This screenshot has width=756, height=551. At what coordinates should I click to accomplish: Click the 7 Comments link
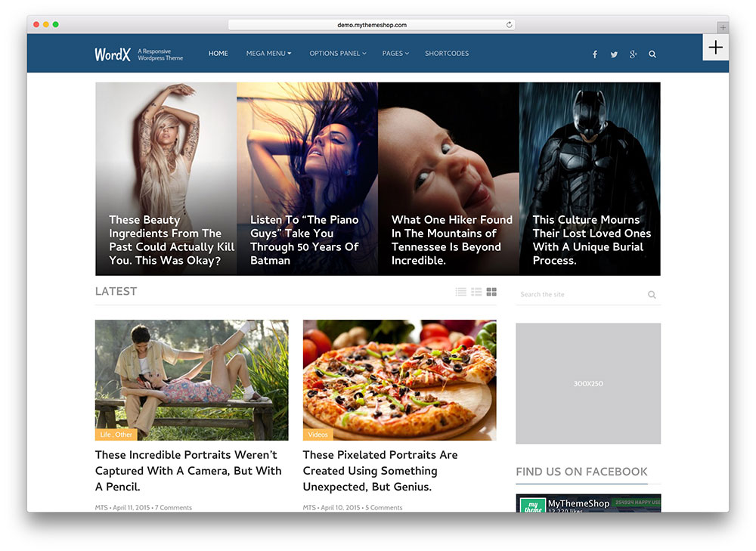[173, 508]
